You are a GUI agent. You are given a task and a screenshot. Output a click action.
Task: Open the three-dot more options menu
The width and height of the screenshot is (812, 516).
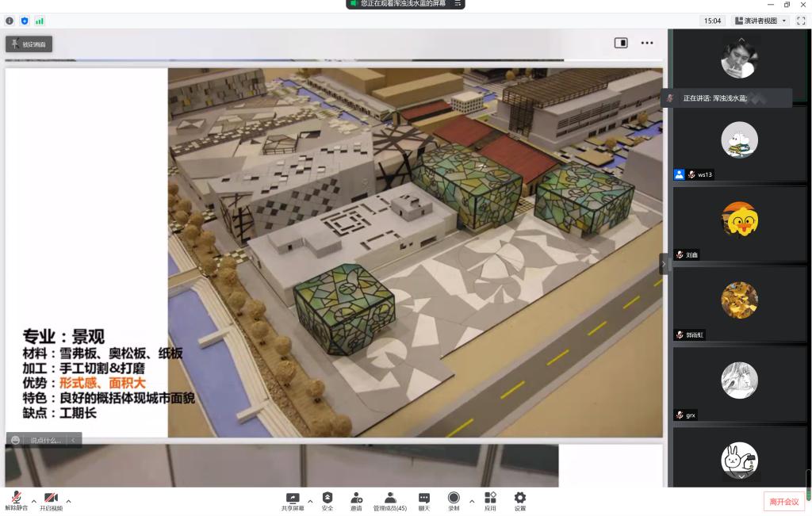647,43
